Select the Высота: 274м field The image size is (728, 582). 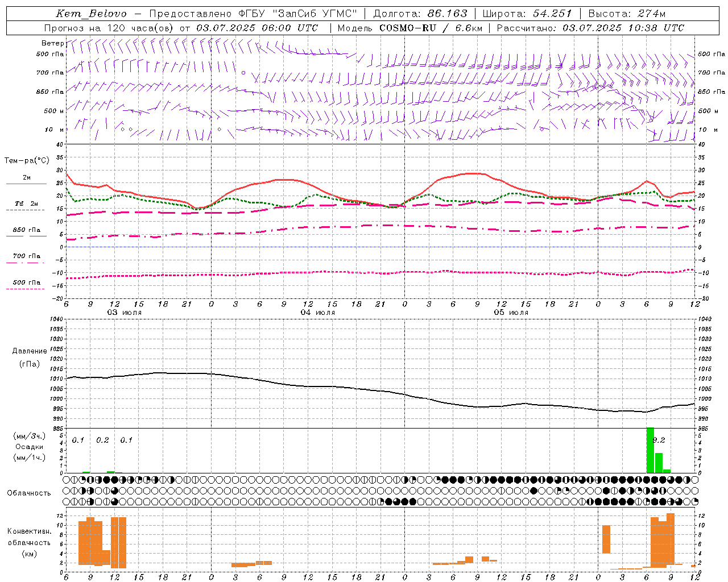tap(627, 14)
